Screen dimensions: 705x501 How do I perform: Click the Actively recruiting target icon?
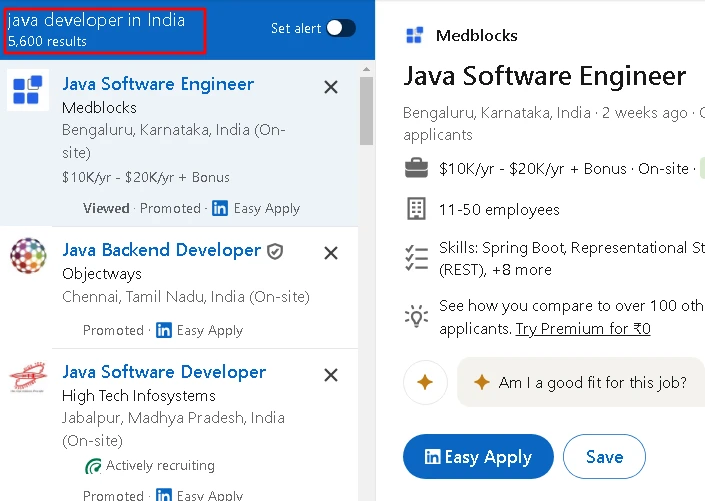(93, 466)
